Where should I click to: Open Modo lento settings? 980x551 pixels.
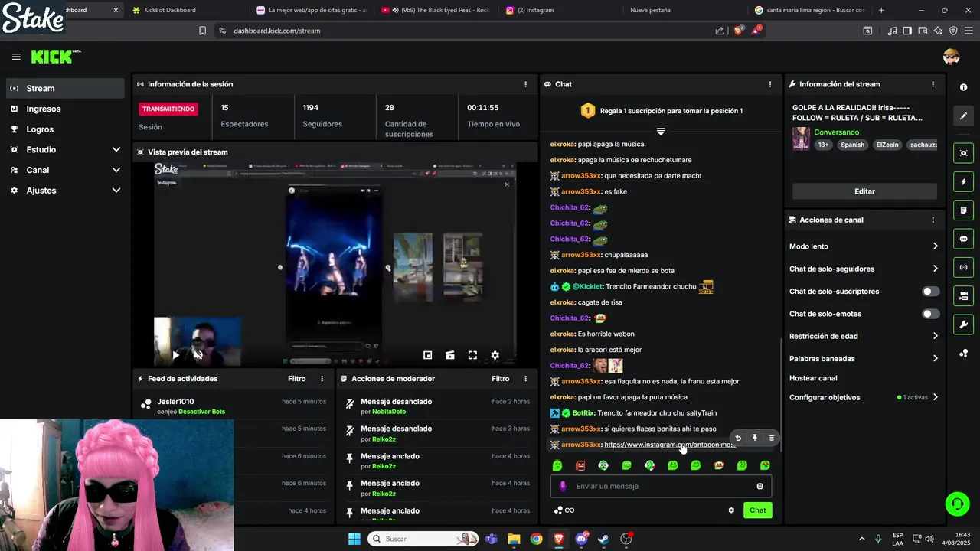tap(864, 246)
